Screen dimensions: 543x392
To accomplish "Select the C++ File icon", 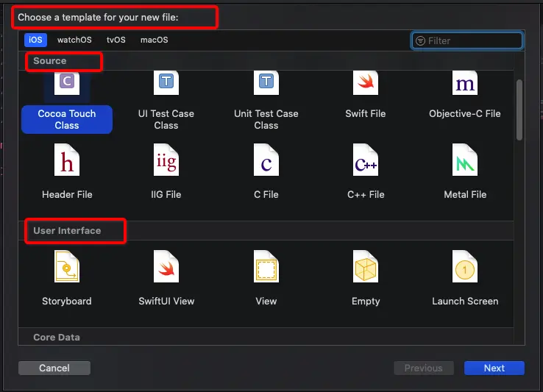I will click(366, 160).
